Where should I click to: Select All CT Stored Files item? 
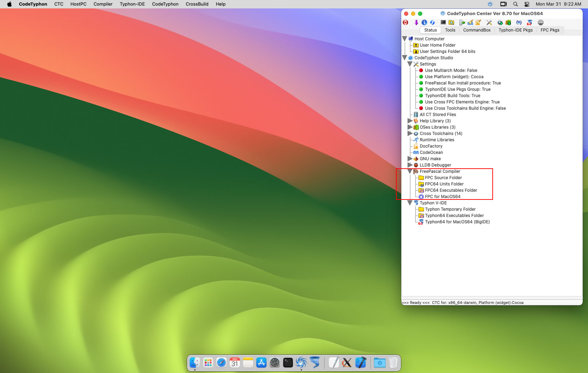coord(438,115)
